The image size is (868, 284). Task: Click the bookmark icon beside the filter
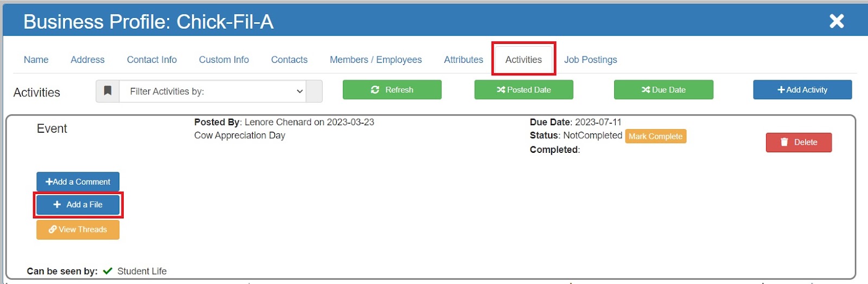click(108, 91)
